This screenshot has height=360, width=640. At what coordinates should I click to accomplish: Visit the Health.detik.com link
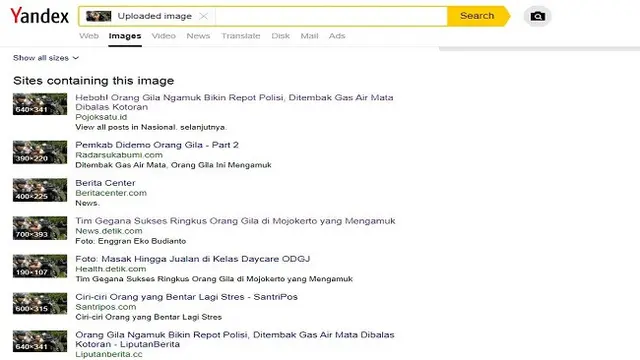pos(111,269)
